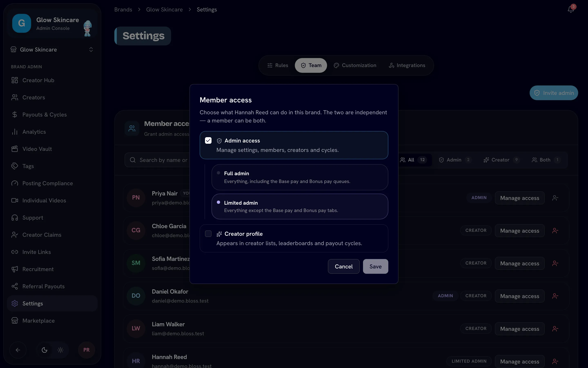Click the Creator profile sparkle icon in dialog
This screenshot has width=588, height=368.
point(219,234)
